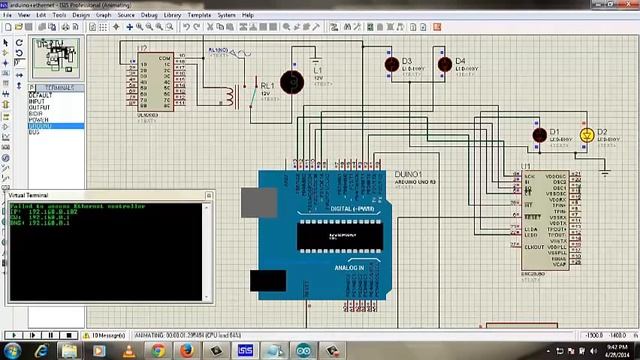Screen dimensions: 640x360
Task: Select Terminals Mode tool
Action: pos(6,116)
